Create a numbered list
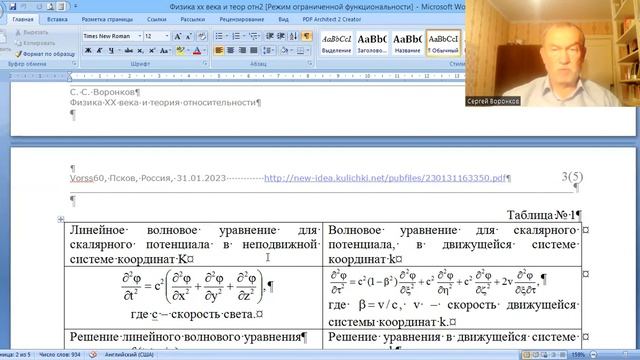Image resolution: width=640 pixels, height=360 pixels. [x=236, y=36]
